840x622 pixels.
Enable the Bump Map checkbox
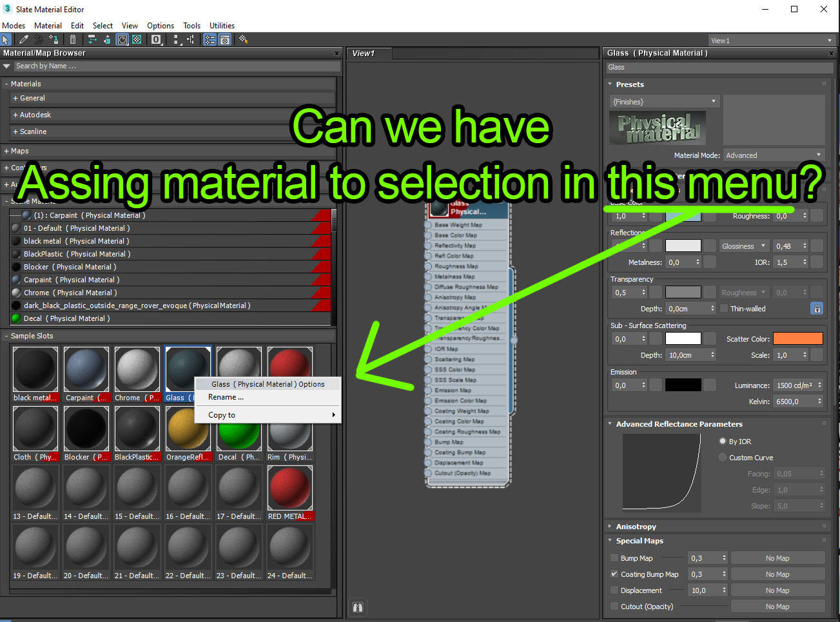click(x=614, y=558)
